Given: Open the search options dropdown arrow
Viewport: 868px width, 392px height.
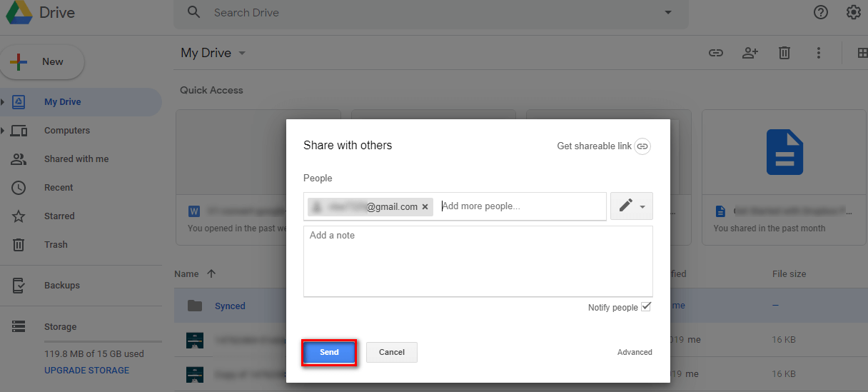Looking at the screenshot, I should tap(668, 13).
